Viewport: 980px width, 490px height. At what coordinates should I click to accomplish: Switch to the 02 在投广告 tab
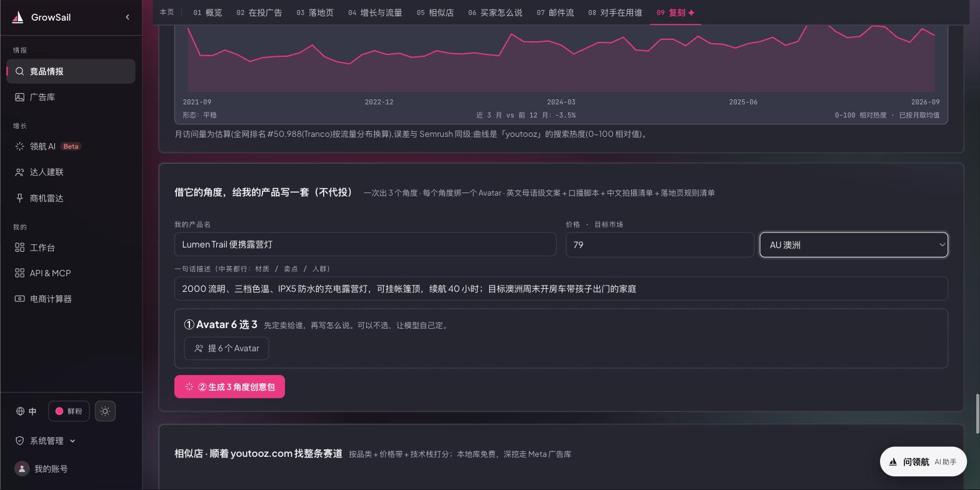tap(259, 12)
